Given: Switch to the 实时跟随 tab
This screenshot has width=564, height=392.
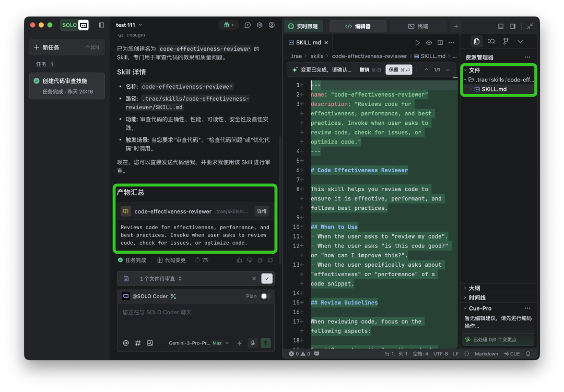Looking at the screenshot, I should pos(303,26).
